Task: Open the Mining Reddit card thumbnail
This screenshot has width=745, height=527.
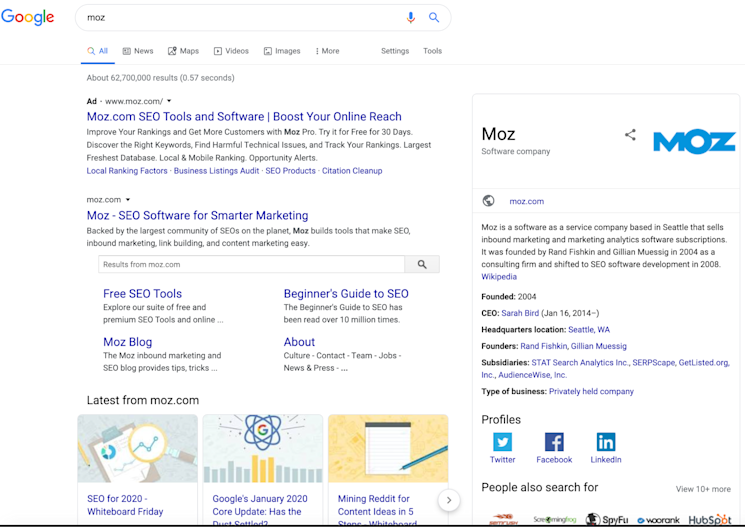Action: (388, 449)
